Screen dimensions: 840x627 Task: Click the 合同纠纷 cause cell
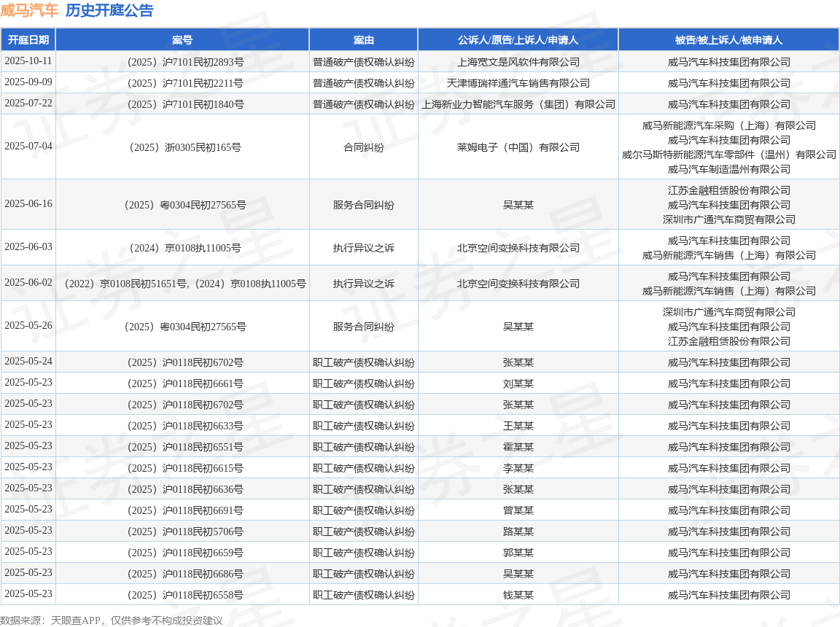tap(364, 147)
